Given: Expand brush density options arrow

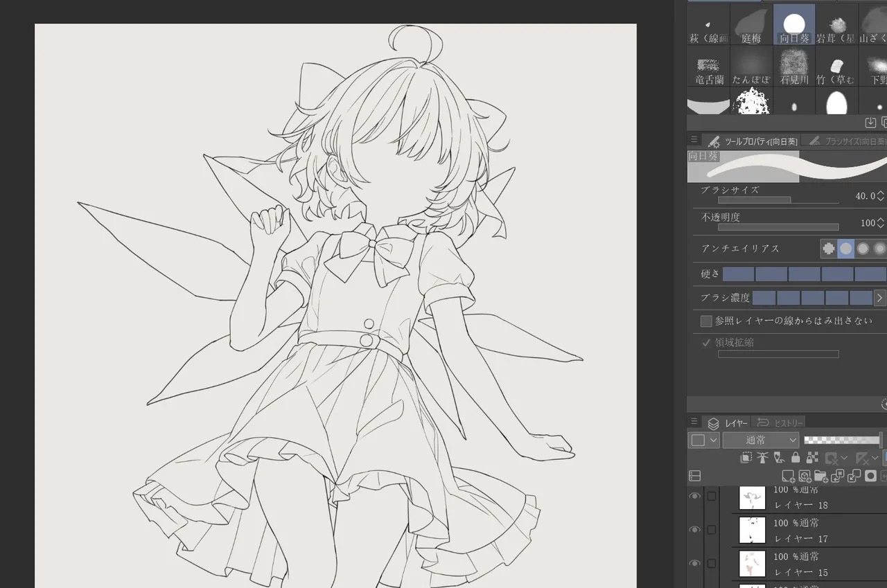Looking at the screenshot, I should [x=879, y=298].
